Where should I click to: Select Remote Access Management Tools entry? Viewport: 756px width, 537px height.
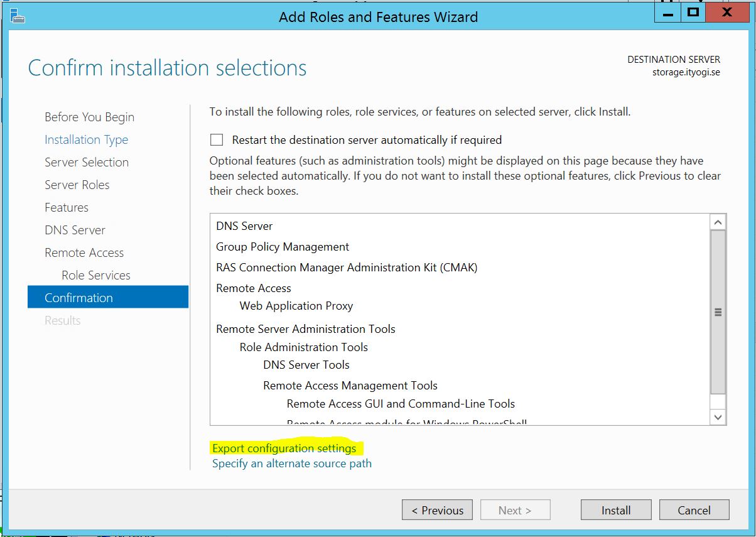(350, 386)
